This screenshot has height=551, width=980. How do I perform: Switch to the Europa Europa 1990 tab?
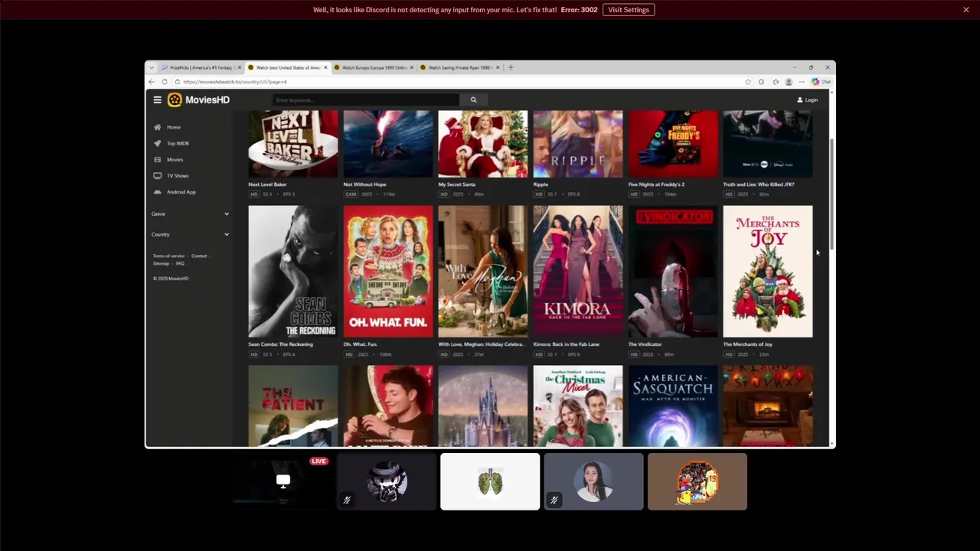point(374,67)
